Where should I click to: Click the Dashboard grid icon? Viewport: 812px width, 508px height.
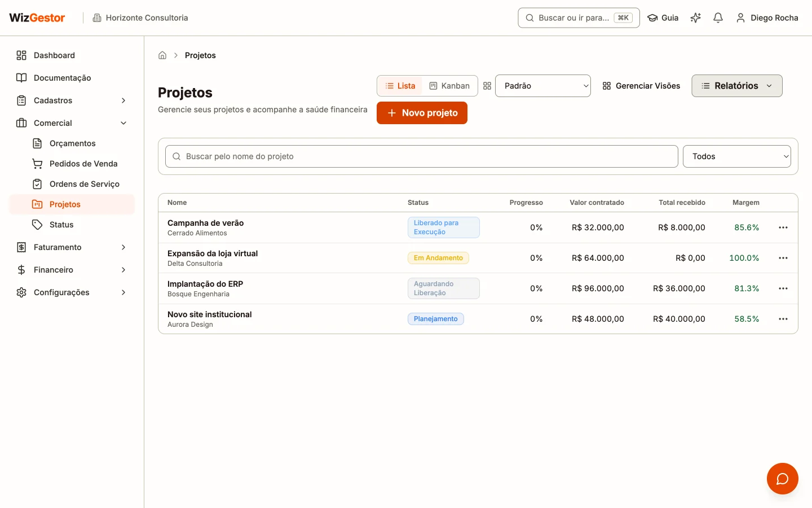pos(21,55)
